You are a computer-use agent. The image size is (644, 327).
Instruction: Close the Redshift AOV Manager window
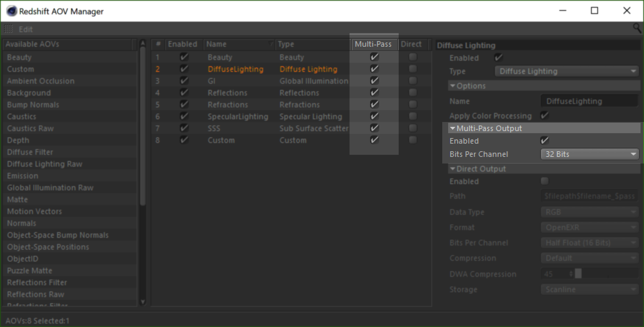click(627, 11)
